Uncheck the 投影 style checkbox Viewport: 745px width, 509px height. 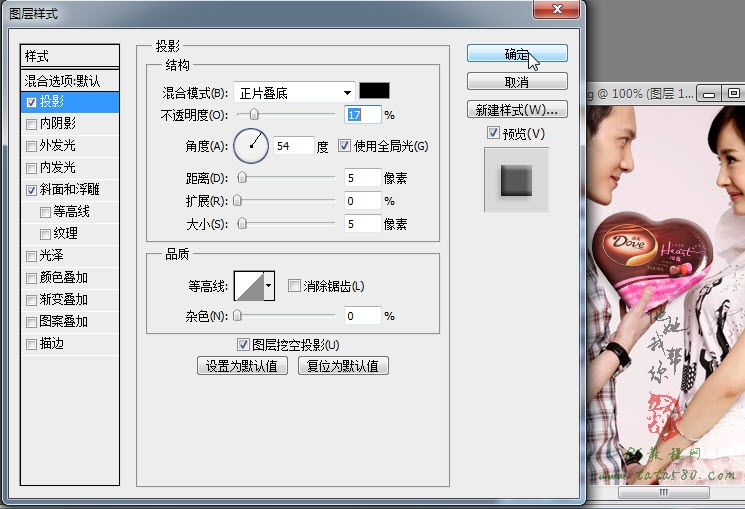tap(31, 102)
